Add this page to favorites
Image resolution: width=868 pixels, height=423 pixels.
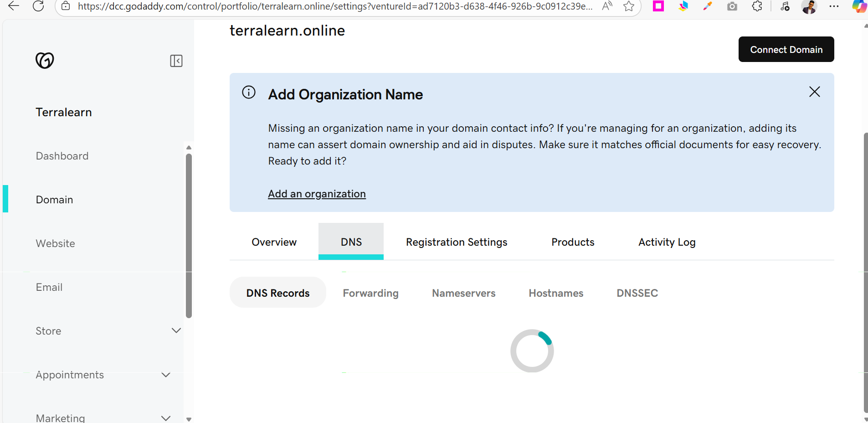tap(629, 6)
